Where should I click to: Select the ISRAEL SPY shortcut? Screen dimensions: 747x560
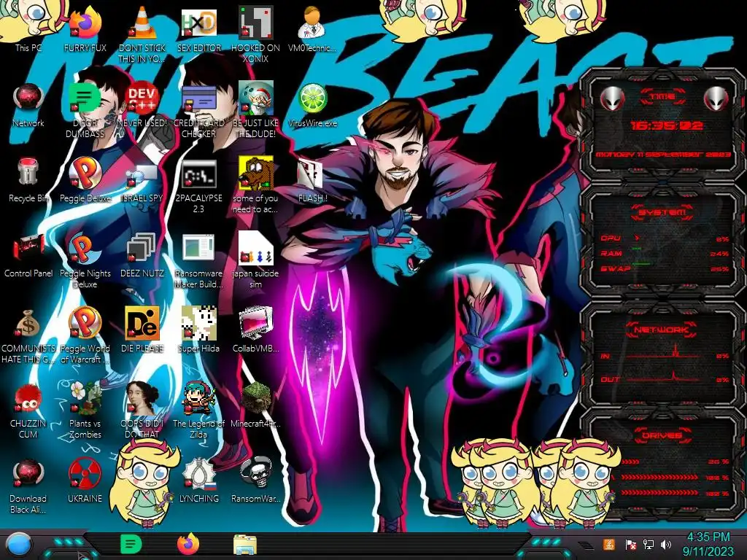(142, 183)
